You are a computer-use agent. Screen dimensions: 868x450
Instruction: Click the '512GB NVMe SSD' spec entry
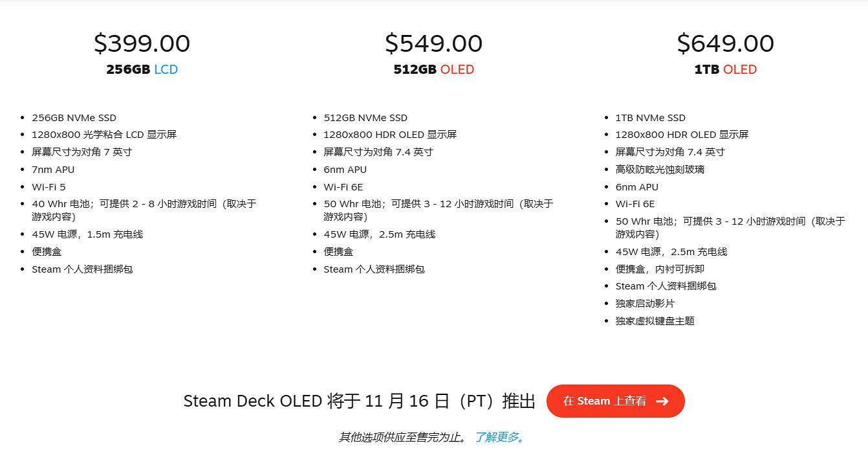pos(365,117)
